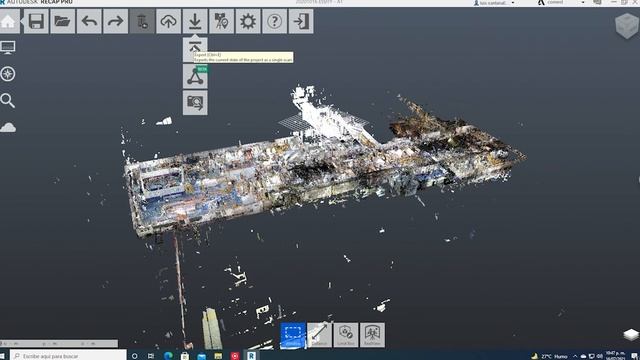Show hidden system tray icons

pyautogui.click(x=575, y=356)
